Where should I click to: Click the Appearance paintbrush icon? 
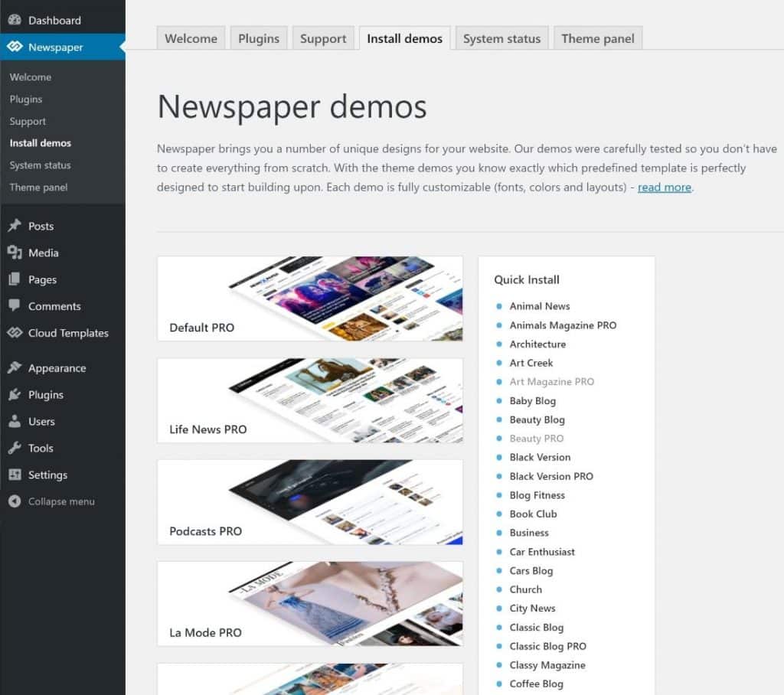tap(15, 367)
